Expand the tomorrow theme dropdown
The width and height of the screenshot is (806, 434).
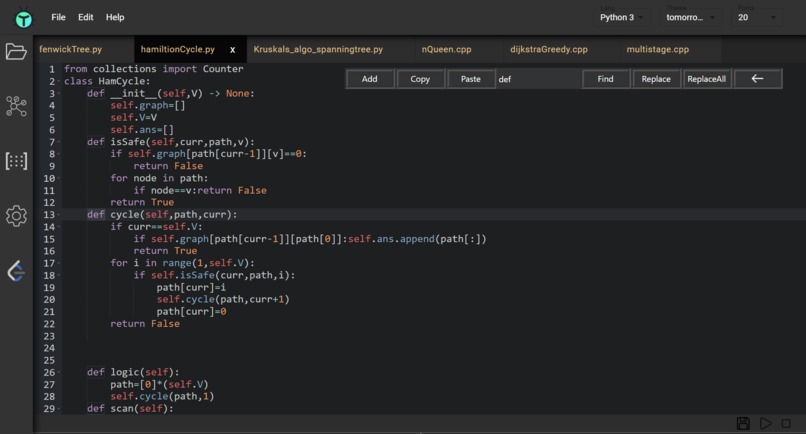pos(690,17)
